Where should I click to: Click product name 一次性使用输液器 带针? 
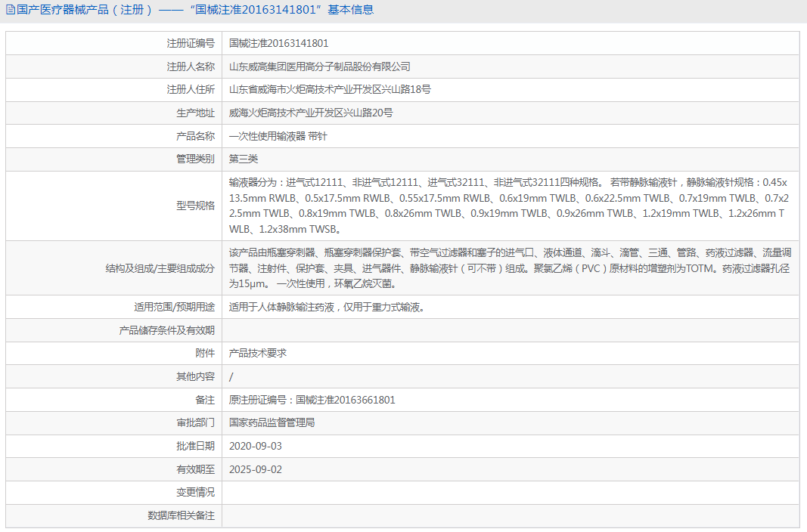[x=278, y=136]
